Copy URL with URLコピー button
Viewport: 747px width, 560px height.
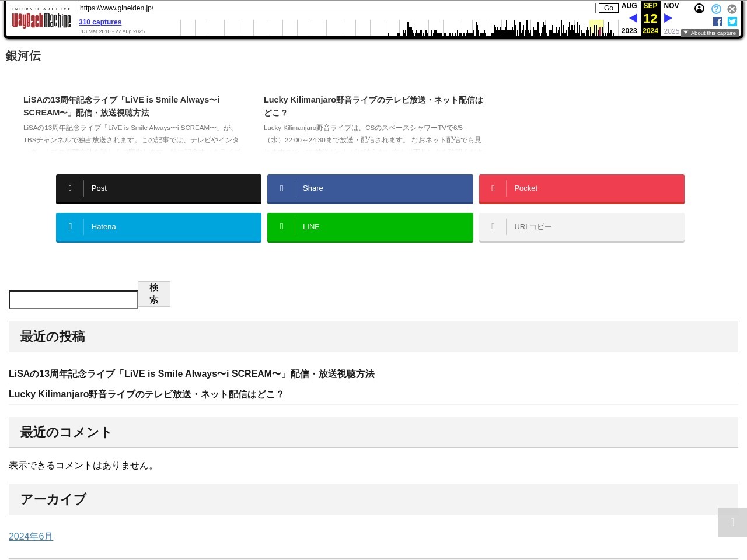[581, 227]
